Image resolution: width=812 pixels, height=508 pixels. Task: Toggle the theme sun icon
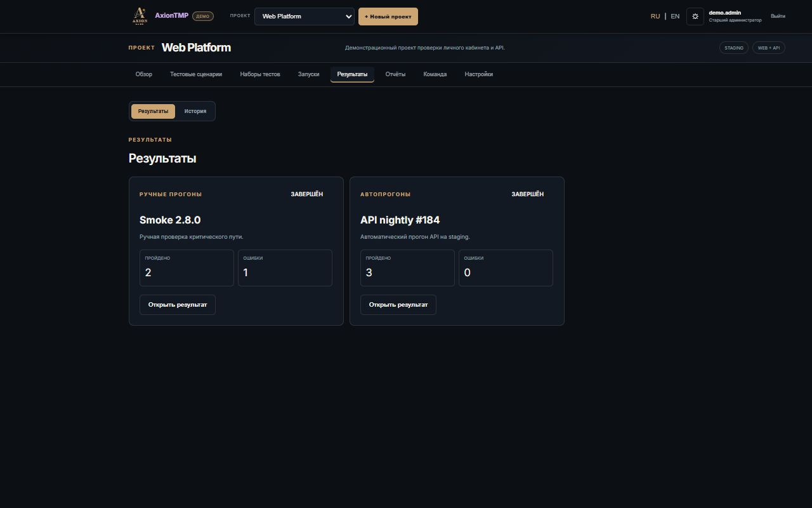pyautogui.click(x=695, y=17)
